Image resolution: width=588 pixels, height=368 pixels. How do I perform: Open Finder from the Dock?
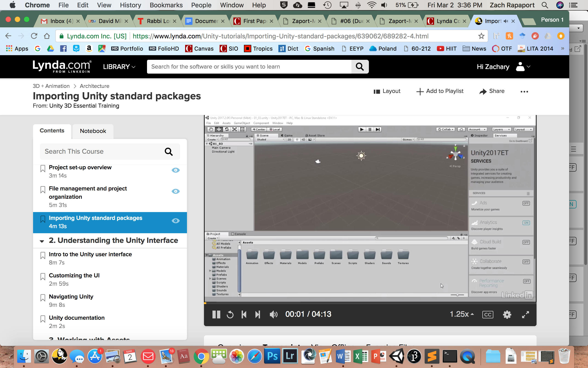pyautogui.click(x=24, y=356)
